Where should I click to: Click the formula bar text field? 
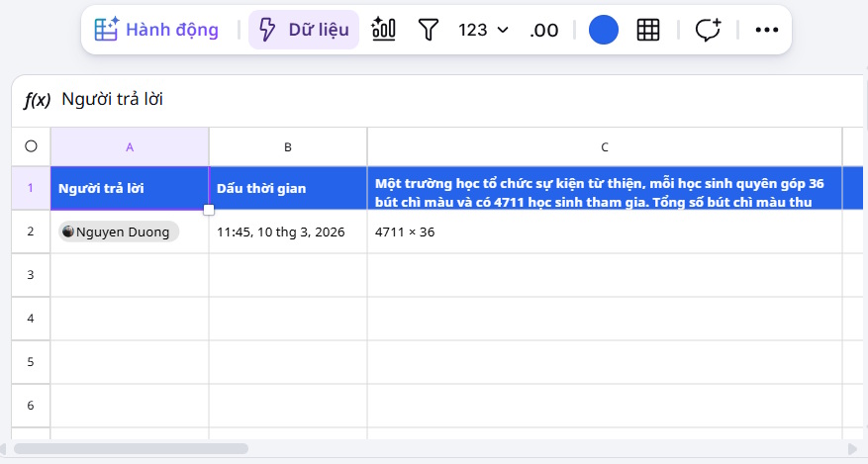445,99
